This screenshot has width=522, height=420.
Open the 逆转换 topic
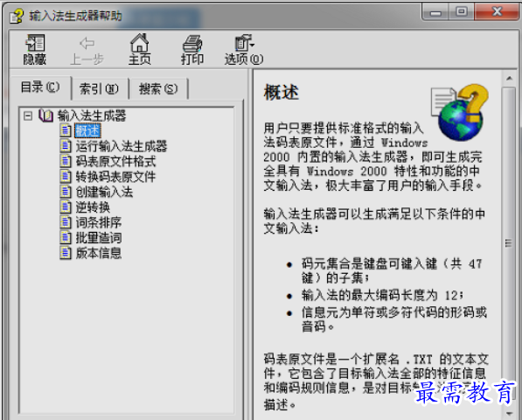93,207
